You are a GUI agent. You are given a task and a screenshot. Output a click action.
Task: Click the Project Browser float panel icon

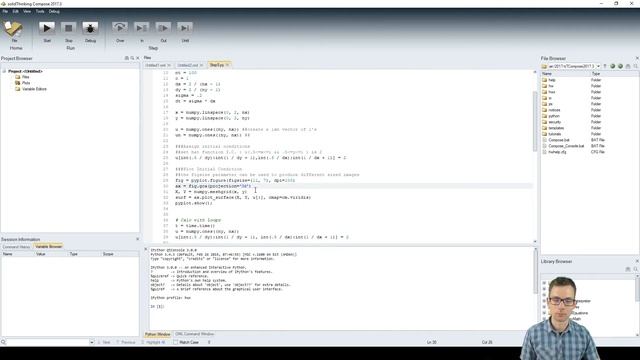tap(127, 58)
